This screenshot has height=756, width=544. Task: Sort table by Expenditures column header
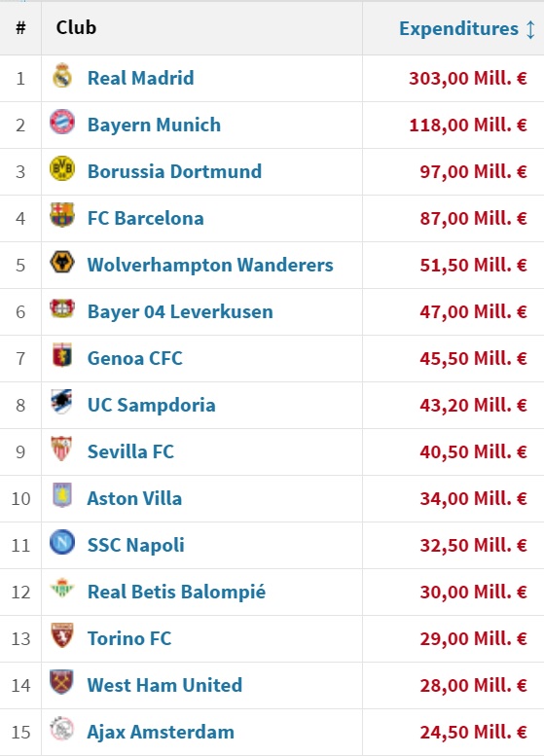tap(458, 28)
